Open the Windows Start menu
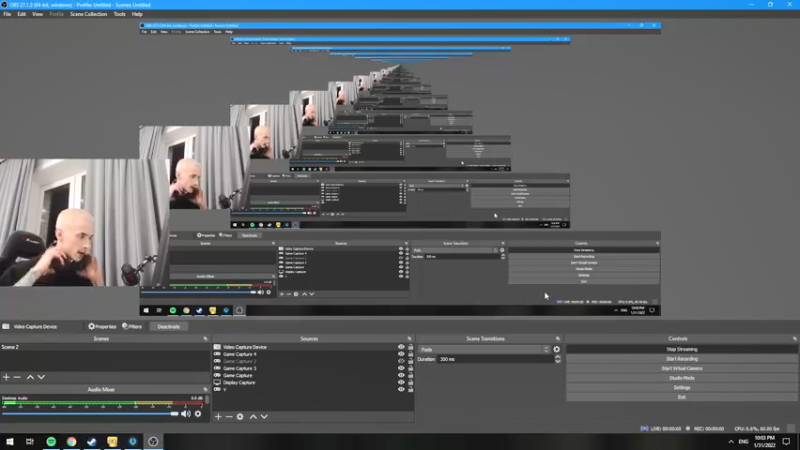 10,442
